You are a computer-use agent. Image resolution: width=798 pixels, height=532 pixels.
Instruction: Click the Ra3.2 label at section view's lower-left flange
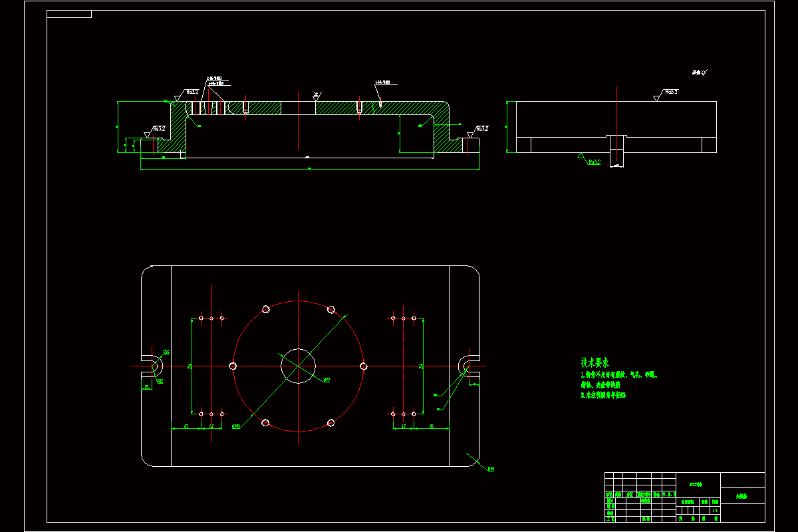pyautogui.click(x=159, y=128)
